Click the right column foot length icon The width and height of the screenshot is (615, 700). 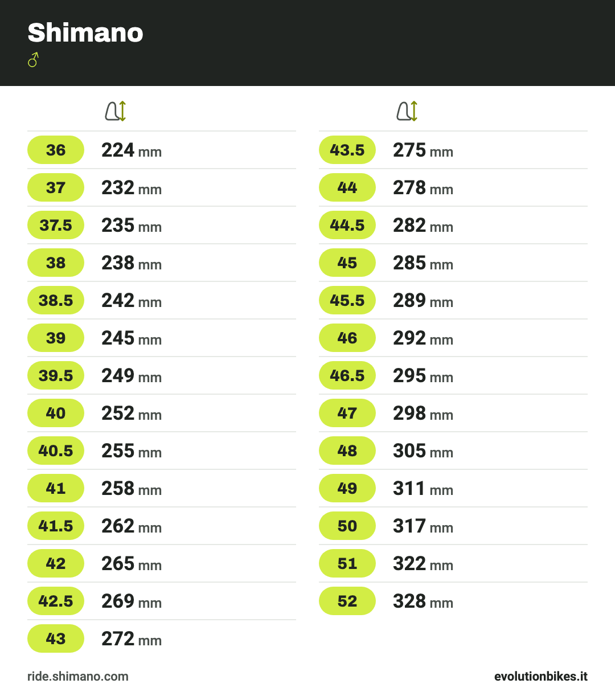[x=407, y=111]
